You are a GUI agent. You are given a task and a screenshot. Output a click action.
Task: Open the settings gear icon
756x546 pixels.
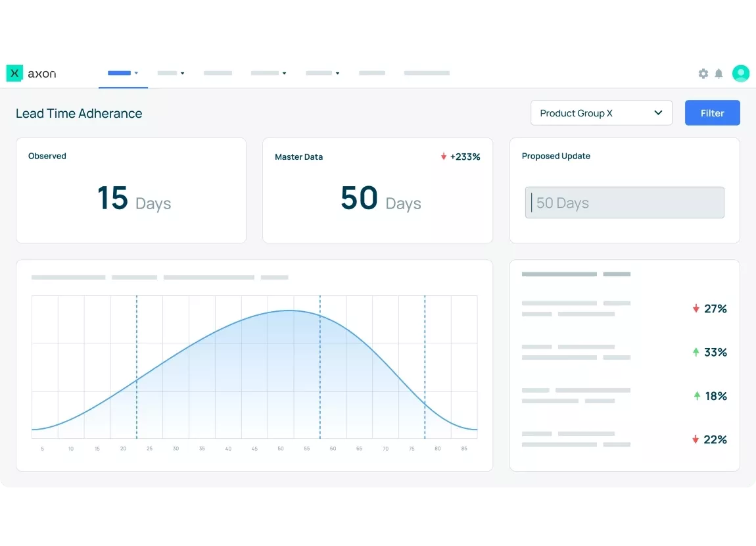tap(703, 73)
